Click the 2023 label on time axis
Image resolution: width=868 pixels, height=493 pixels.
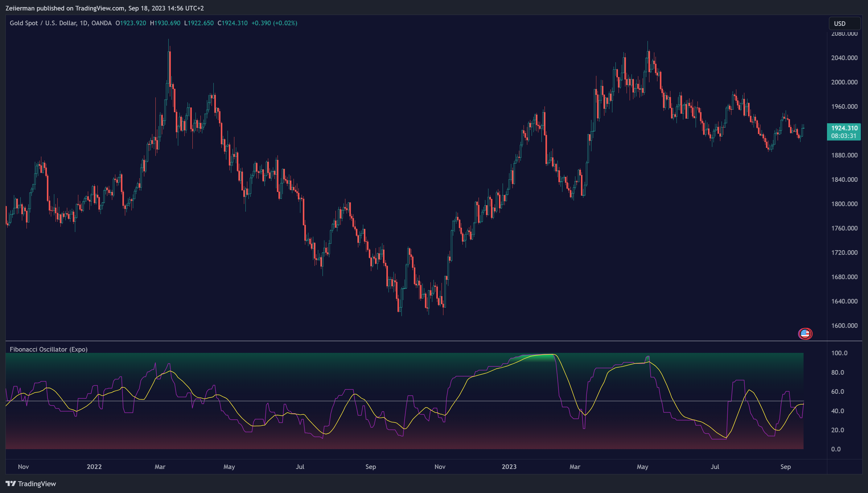pyautogui.click(x=509, y=467)
